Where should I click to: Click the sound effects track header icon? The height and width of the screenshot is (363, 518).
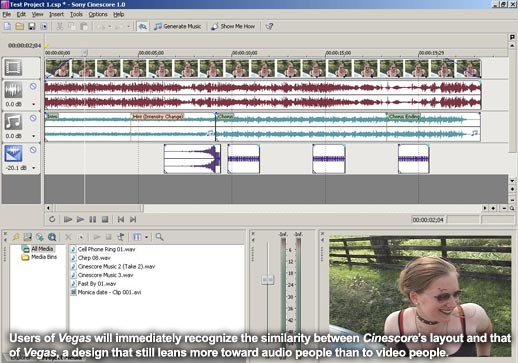(x=13, y=153)
